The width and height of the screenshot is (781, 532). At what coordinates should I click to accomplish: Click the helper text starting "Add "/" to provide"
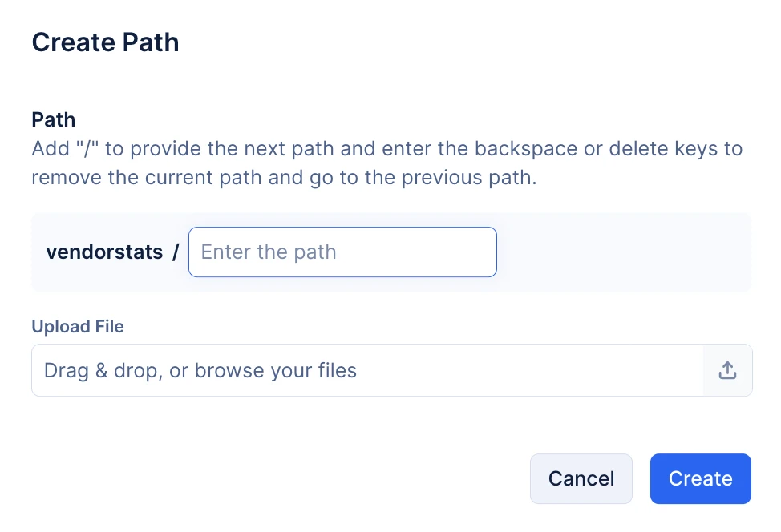387,149
